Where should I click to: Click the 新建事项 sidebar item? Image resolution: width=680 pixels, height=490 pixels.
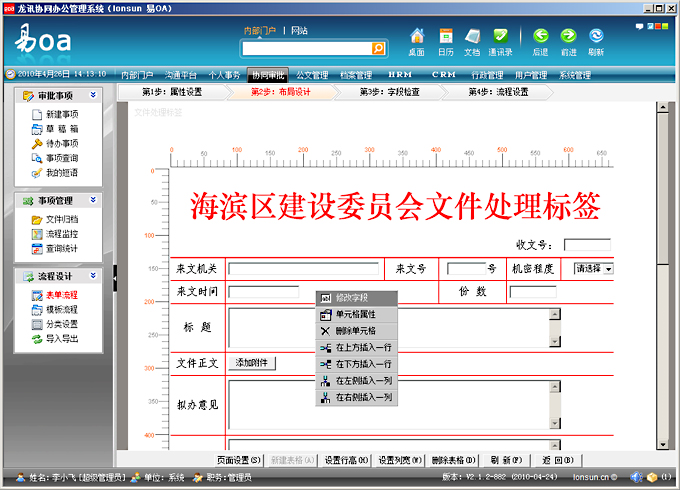(x=56, y=114)
